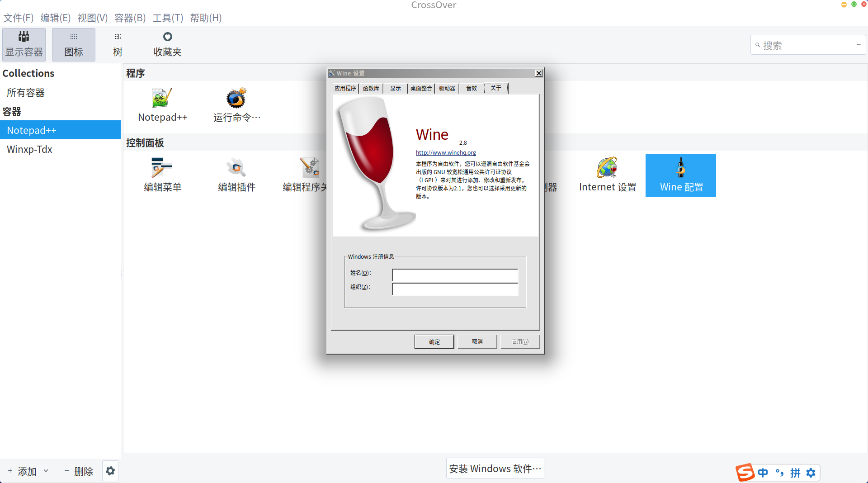Click inside the 姓名(O) input field
The width and height of the screenshot is (868, 483).
[x=455, y=275]
